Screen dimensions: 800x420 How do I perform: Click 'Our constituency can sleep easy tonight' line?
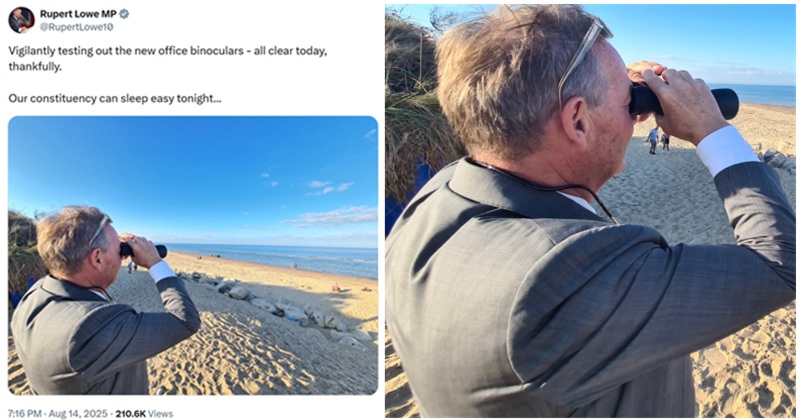click(115, 98)
